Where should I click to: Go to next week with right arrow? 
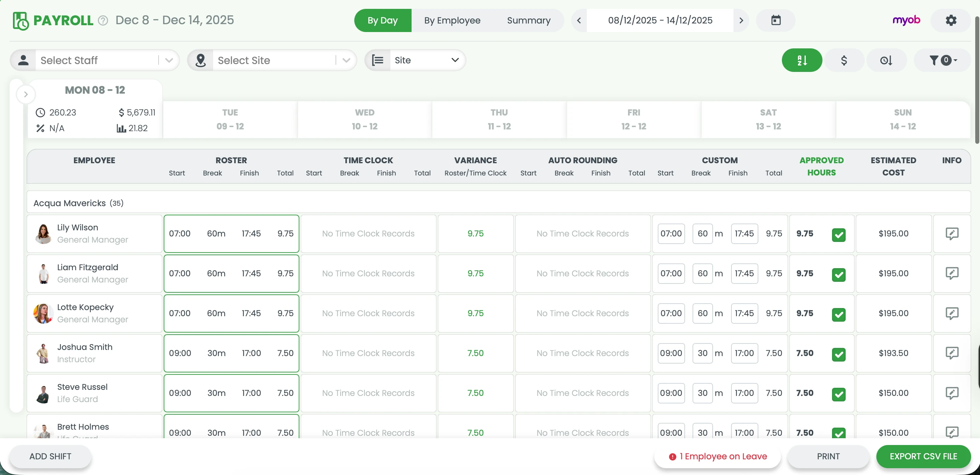pos(741,20)
